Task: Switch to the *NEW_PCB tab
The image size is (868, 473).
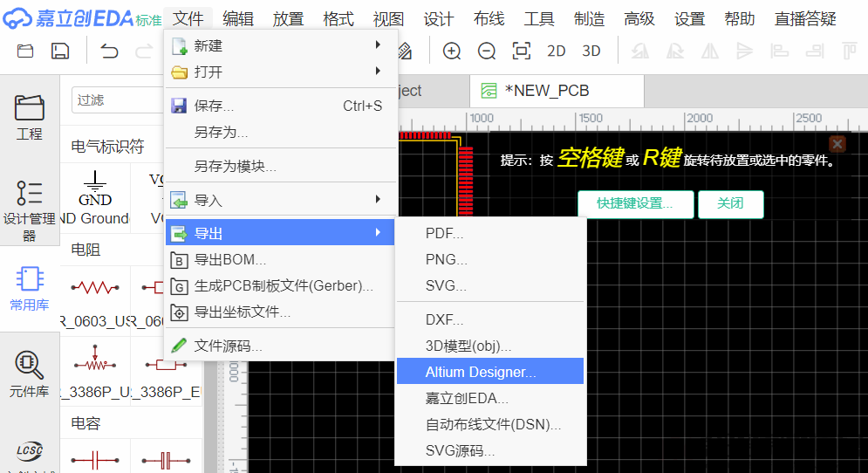Action: pos(557,91)
